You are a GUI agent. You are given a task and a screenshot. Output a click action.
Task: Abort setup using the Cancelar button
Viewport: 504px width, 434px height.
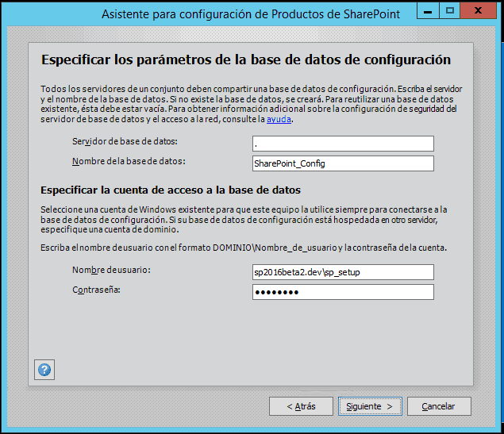(439, 406)
